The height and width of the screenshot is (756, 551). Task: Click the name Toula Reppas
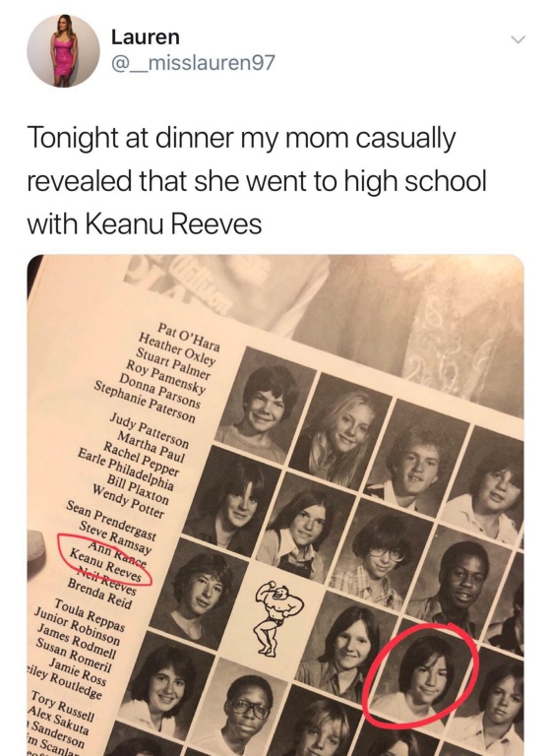pos(91,615)
